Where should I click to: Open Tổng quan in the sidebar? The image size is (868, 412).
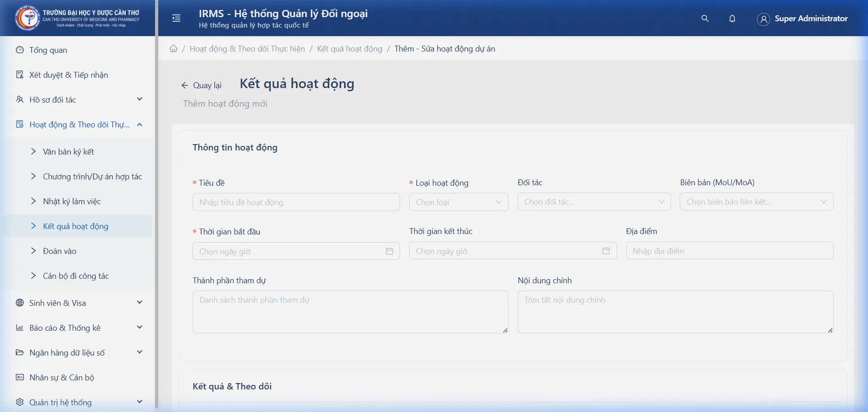pyautogui.click(x=48, y=50)
